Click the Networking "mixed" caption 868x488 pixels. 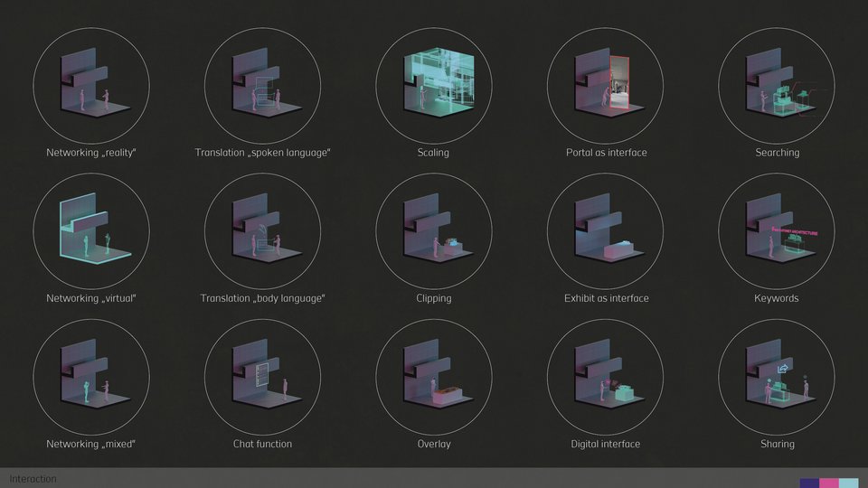click(x=91, y=444)
